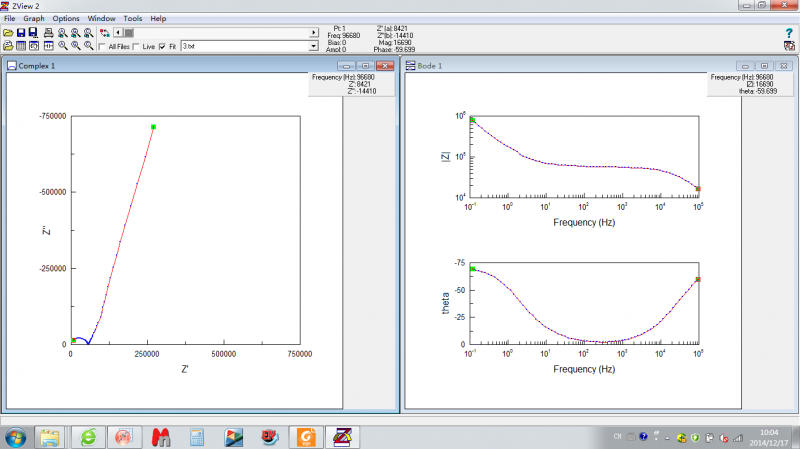Show hidden tray icons arrow
800x449 pixels.
coord(667,438)
